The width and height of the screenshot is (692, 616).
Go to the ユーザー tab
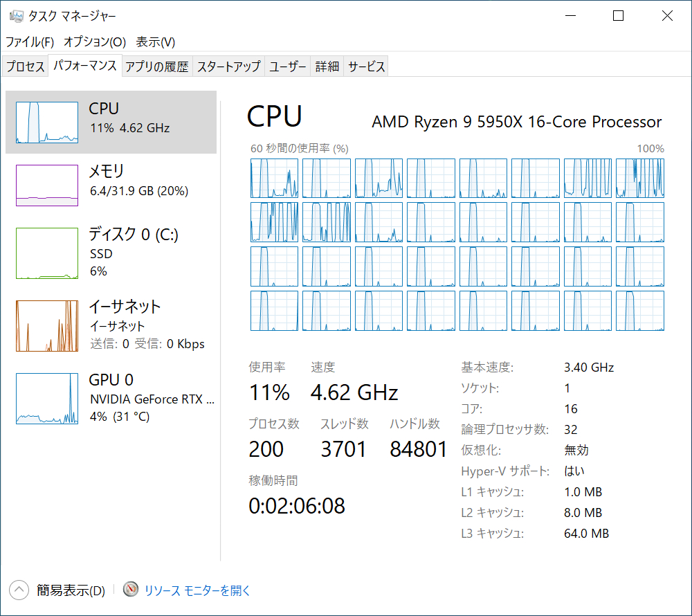(x=287, y=66)
